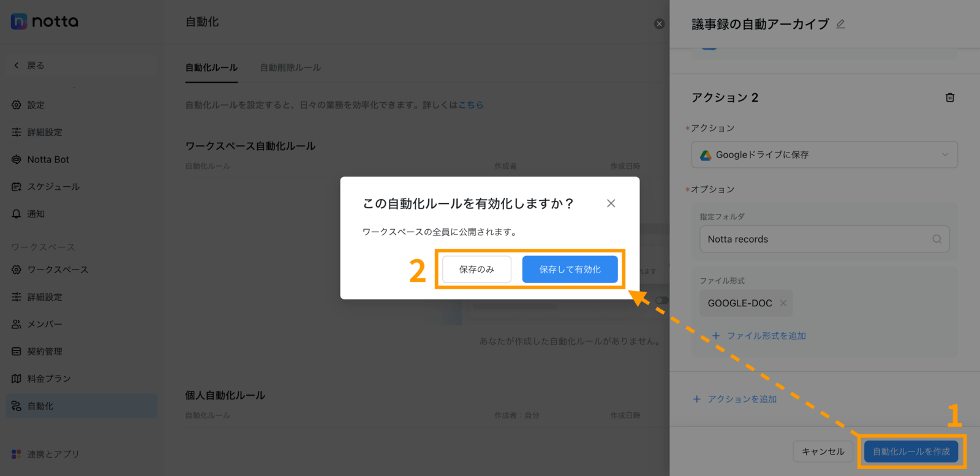Open the こちら help link
This screenshot has width=980, height=476.
pos(471,105)
